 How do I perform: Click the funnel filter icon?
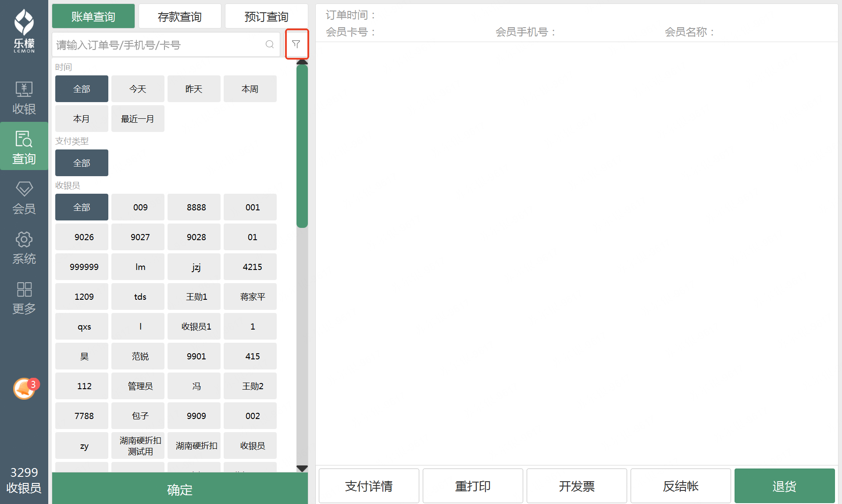(296, 44)
